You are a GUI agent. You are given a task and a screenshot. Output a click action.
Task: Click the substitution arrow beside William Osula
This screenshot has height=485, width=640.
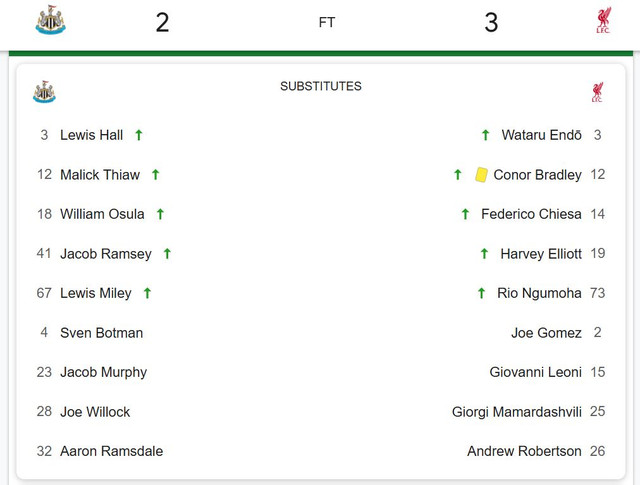pos(160,214)
